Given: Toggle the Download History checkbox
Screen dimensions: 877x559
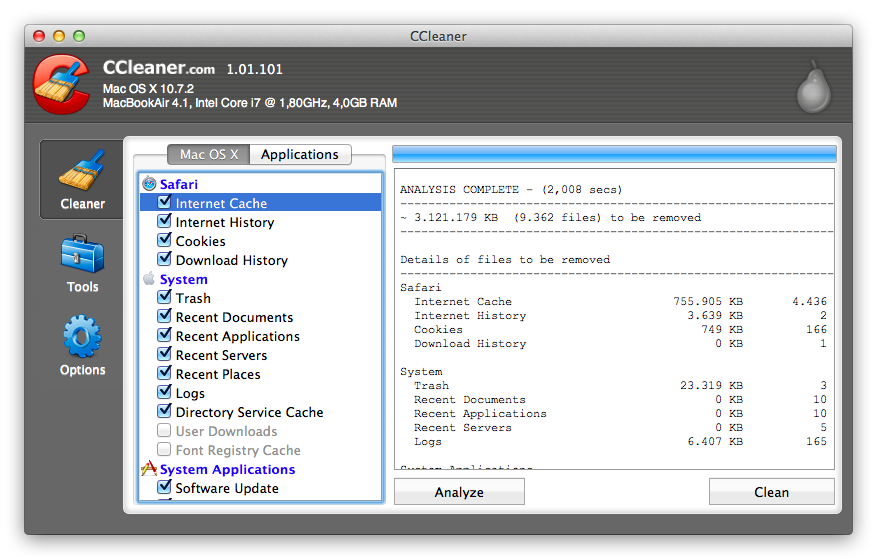Looking at the screenshot, I should [164, 259].
